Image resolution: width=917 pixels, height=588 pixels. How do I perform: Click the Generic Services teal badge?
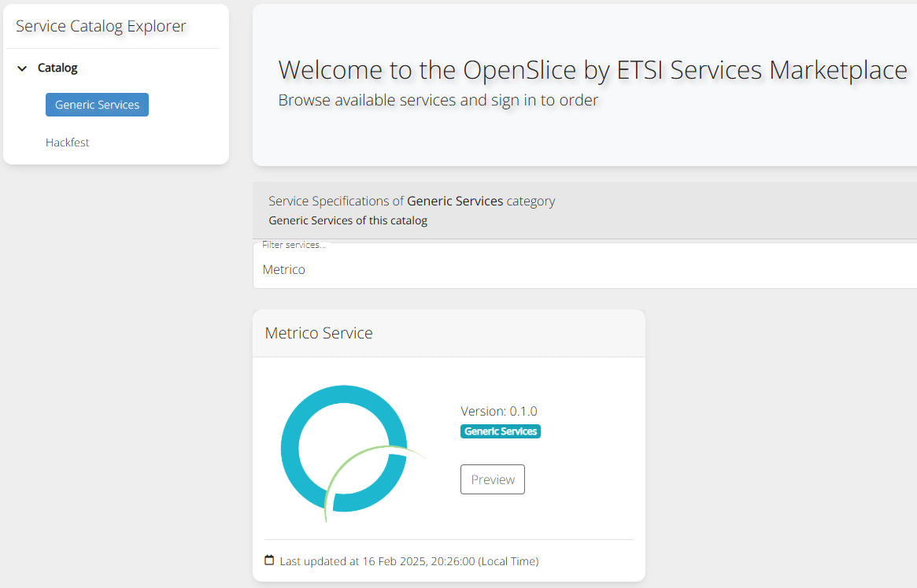click(x=501, y=431)
